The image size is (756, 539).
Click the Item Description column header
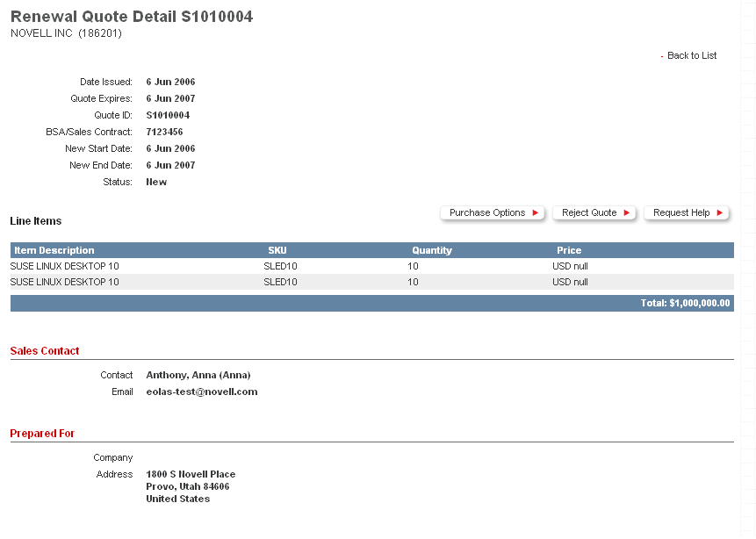click(x=54, y=250)
